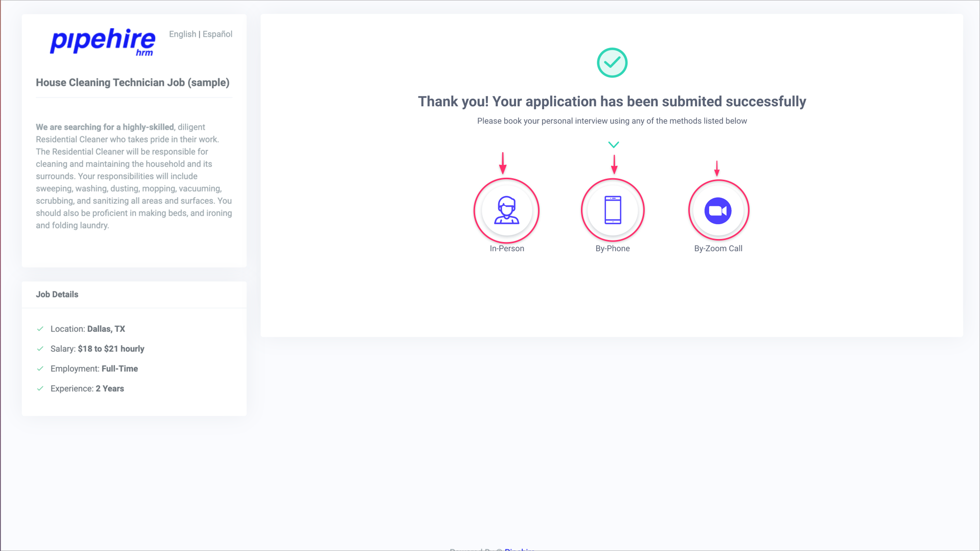Expand the chevron above By-Phone option
Screen dimensions: 980x551
613,144
